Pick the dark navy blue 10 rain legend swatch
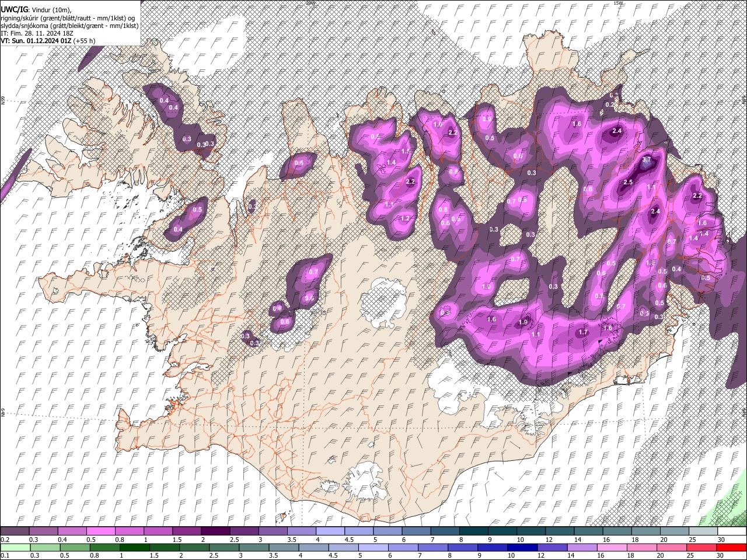 (521, 548)
